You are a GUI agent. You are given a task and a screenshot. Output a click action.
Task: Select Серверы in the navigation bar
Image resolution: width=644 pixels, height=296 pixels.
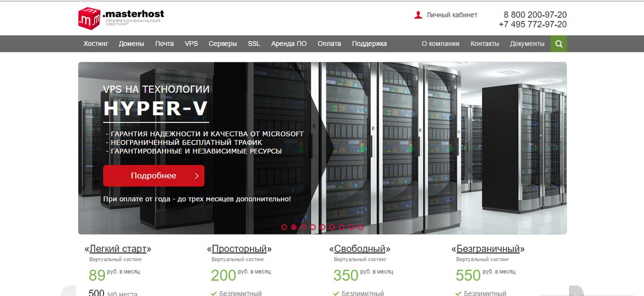[222, 44]
